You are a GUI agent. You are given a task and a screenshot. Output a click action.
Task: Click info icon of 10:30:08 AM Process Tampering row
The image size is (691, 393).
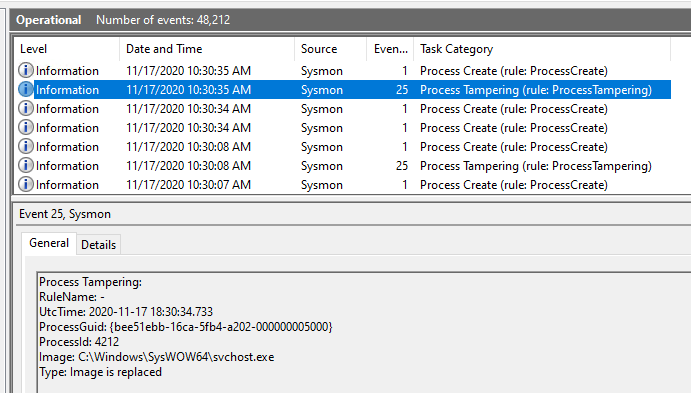tap(26, 165)
